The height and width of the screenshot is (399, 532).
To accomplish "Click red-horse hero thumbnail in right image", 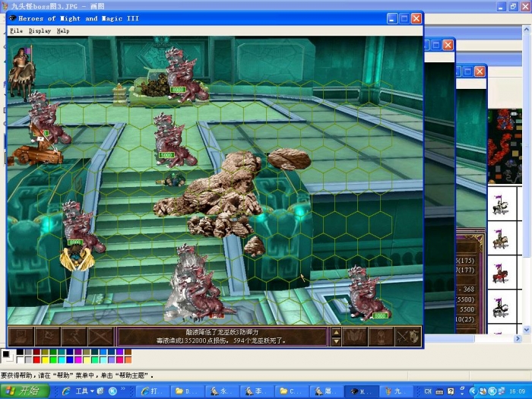I will pyautogui.click(x=500, y=273).
